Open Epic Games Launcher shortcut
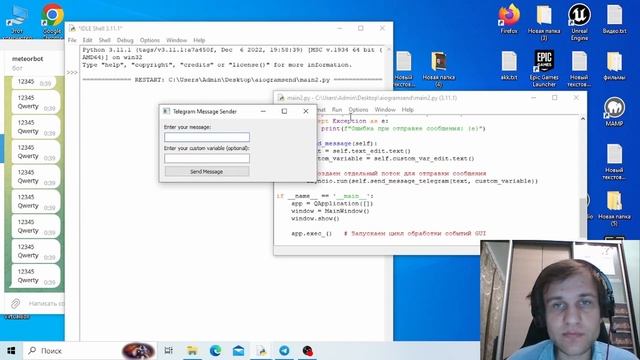Image resolution: width=640 pixels, height=360 pixels. 544,68
